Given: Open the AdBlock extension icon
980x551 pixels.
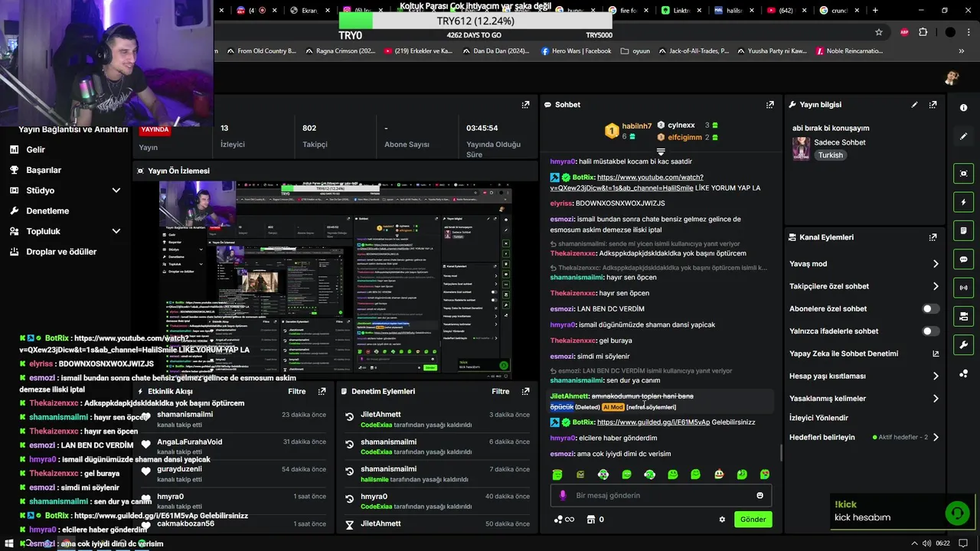Looking at the screenshot, I should click(904, 32).
